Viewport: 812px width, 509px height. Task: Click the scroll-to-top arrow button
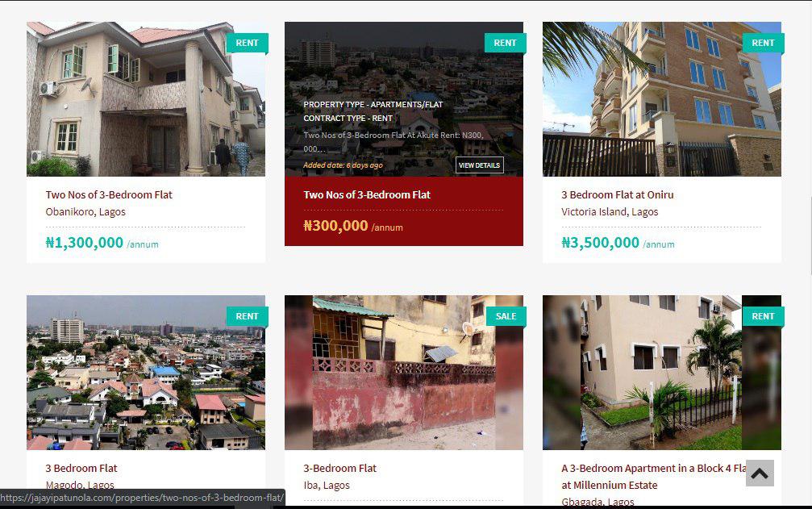(x=760, y=473)
